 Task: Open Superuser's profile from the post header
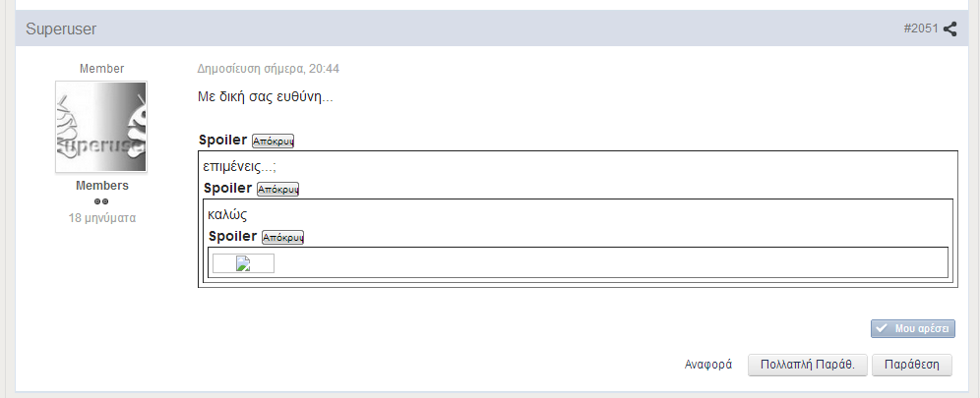click(61, 28)
